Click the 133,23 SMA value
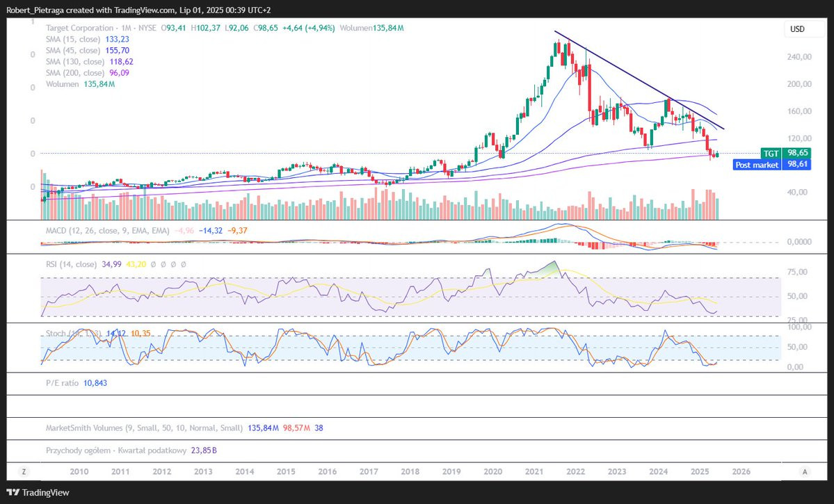 (117, 40)
